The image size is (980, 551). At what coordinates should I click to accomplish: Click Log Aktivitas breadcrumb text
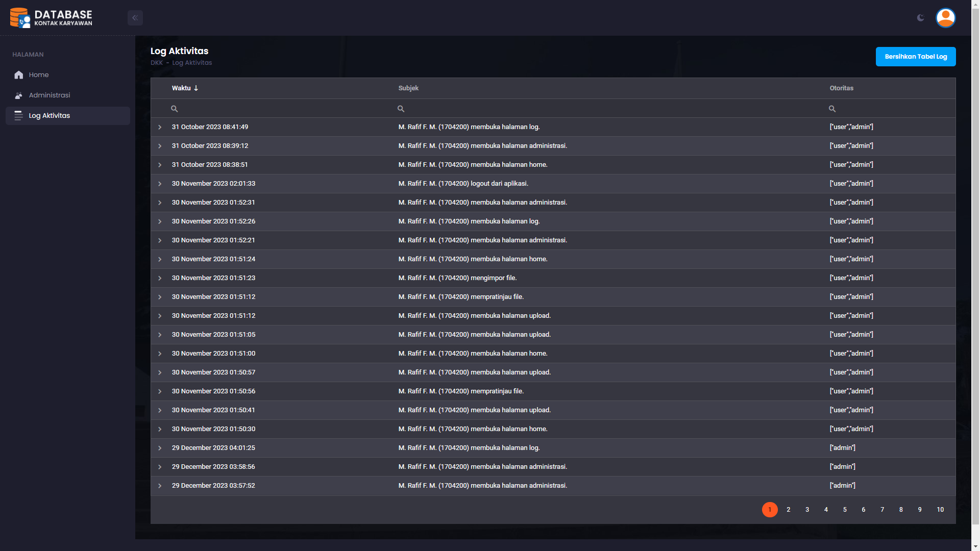pos(192,63)
